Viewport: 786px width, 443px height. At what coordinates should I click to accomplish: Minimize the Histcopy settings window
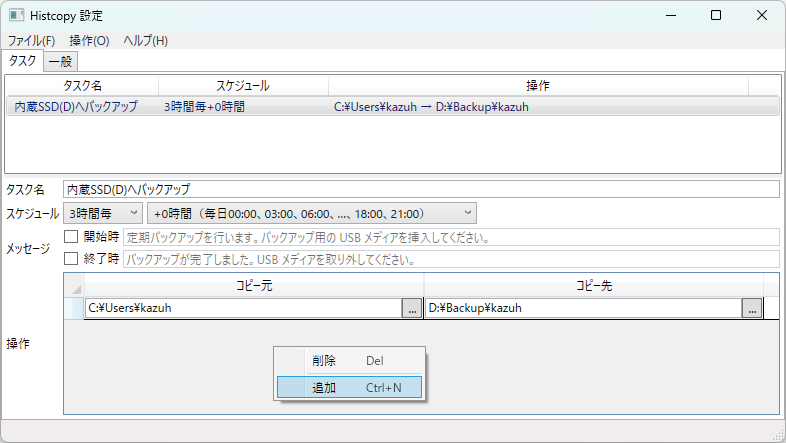click(669, 16)
